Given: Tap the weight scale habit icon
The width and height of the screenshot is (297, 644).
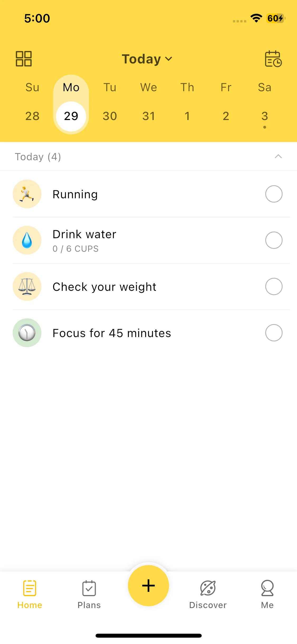Looking at the screenshot, I should [x=27, y=287].
